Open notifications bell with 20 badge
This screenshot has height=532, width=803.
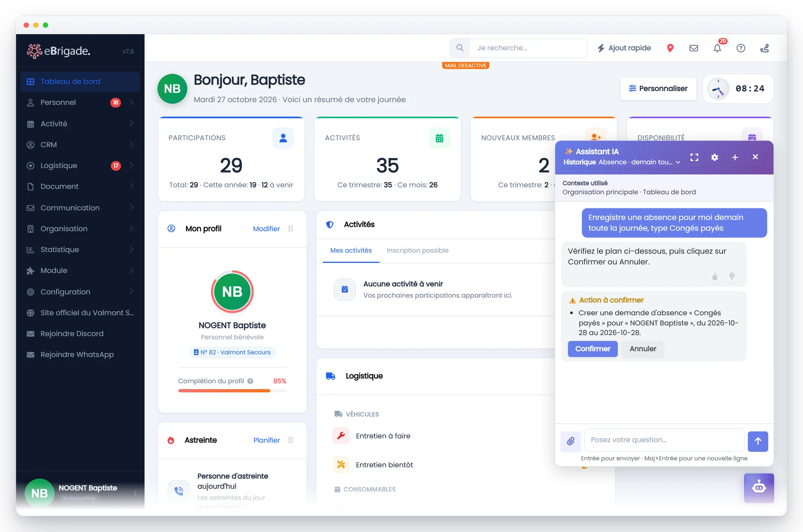tap(717, 48)
